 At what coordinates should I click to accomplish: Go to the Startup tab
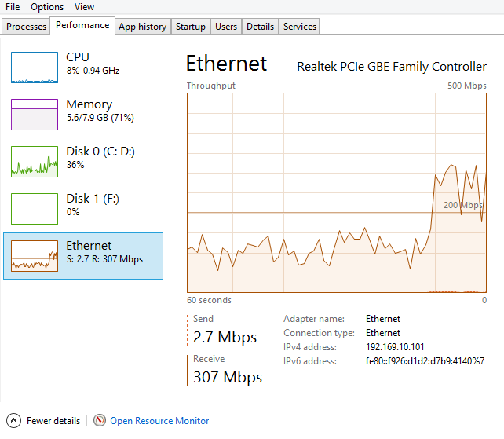click(x=190, y=27)
